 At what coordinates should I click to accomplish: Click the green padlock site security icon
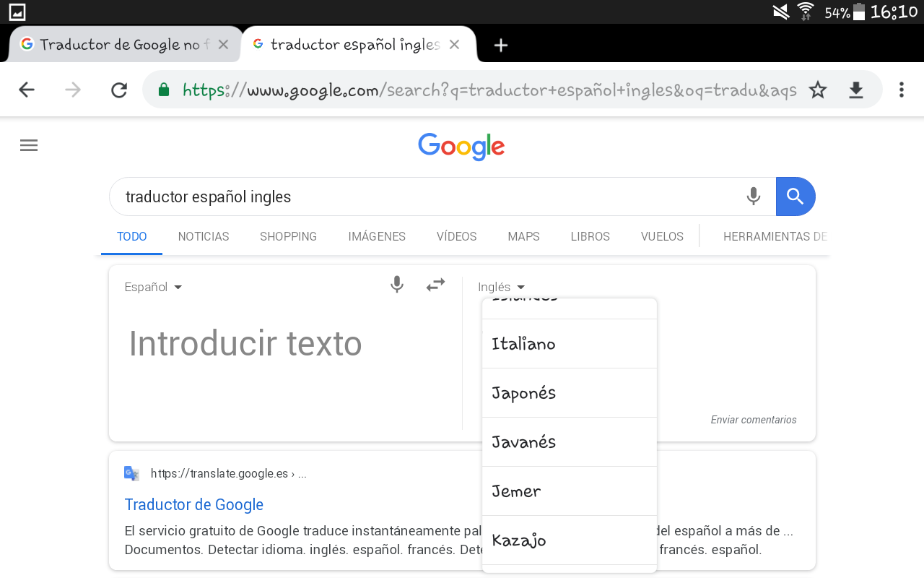pyautogui.click(x=164, y=90)
